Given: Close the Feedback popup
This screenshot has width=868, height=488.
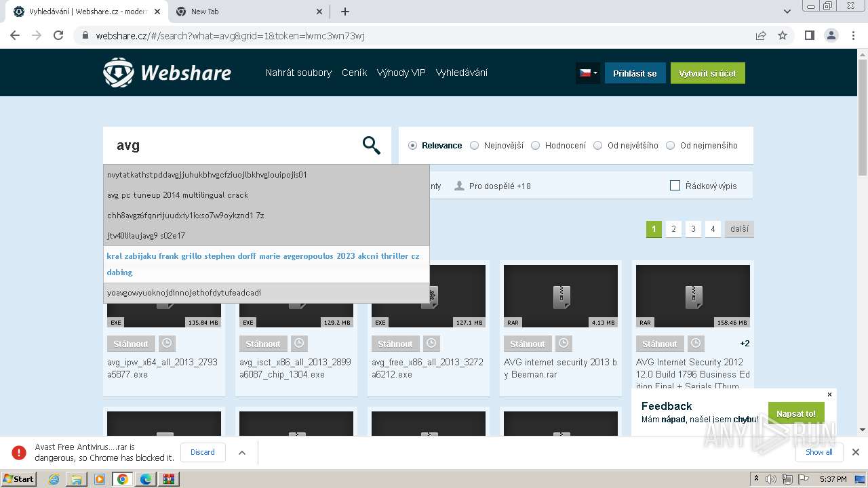Looking at the screenshot, I should [x=829, y=394].
